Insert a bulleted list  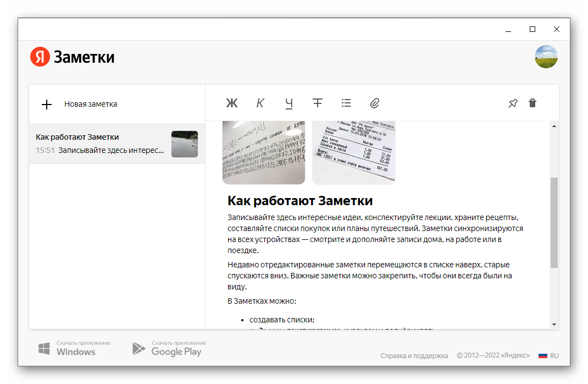[x=346, y=103]
